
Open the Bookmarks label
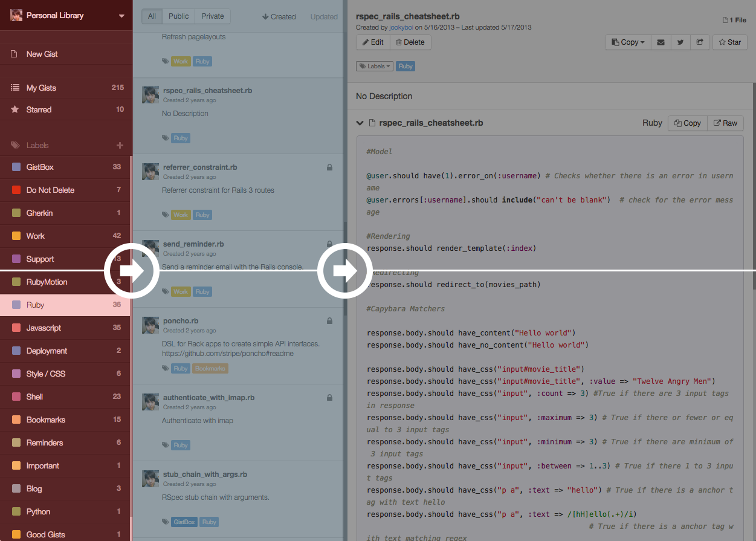(65, 420)
